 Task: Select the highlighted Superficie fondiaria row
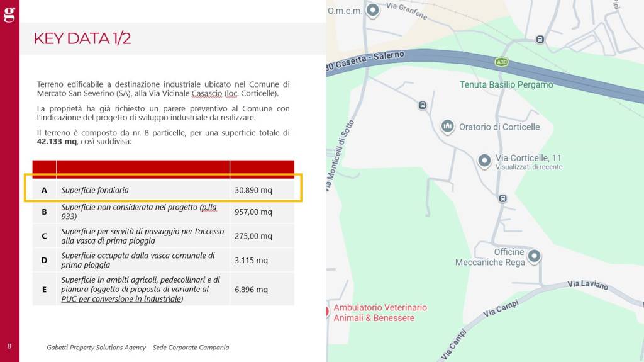coord(164,189)
